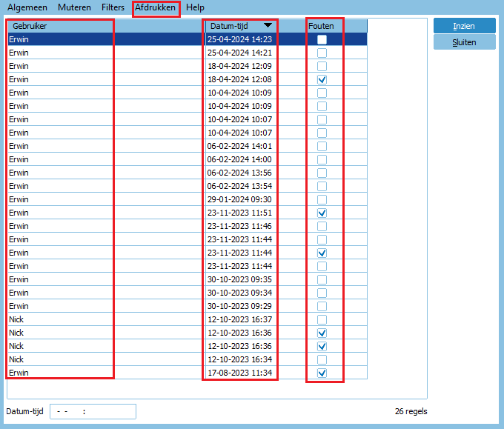Uncheck Fouten checkbox for 23-11-2023 11:51 row
The width and height of the screenshot is (504, 429).
pyautogui.click(x=322, y=213)
